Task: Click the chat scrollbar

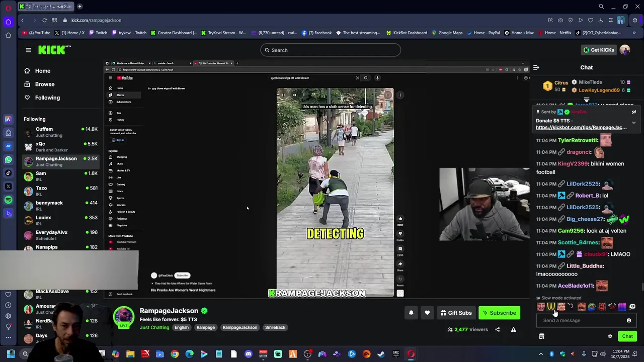Action: 641,287
